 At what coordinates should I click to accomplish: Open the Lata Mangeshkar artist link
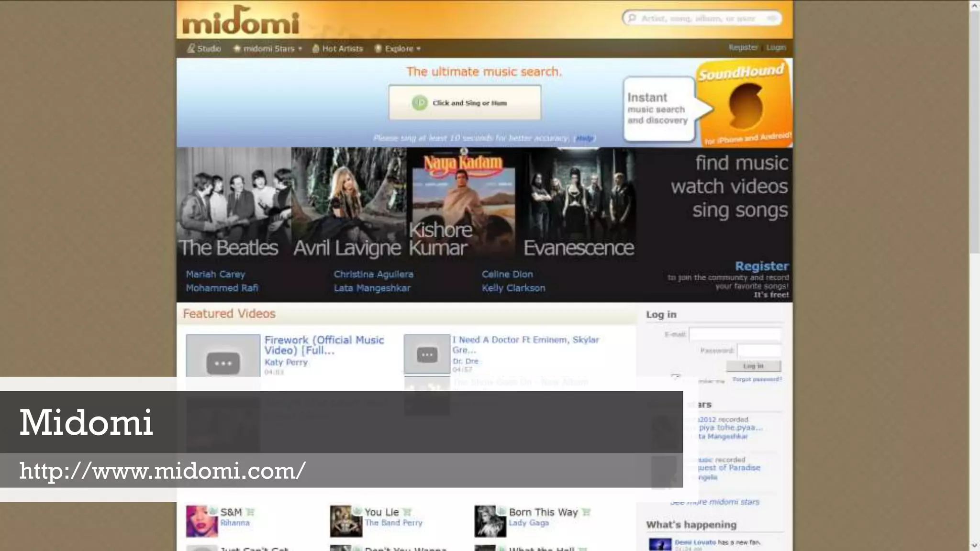point(372,288)
